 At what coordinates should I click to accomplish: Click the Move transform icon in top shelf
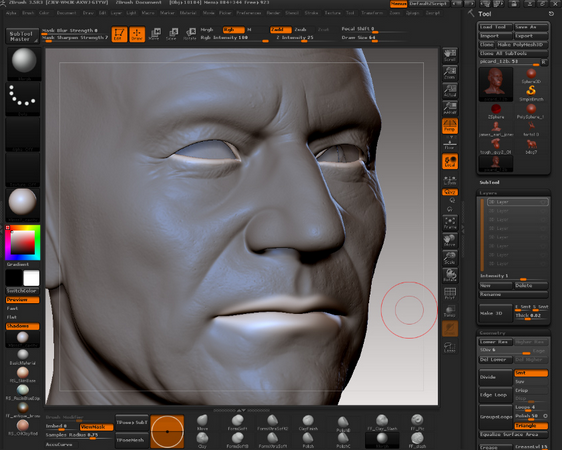click(x=154, y=34)
